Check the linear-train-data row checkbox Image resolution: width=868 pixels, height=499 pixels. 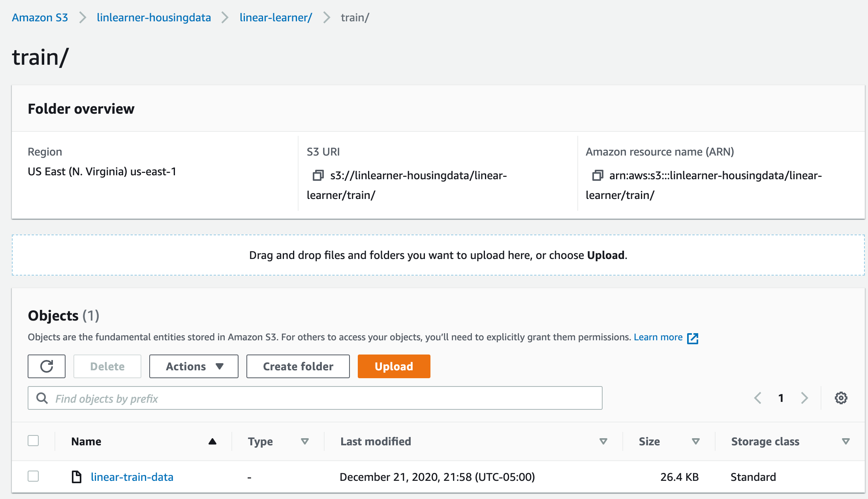(33, 476)
